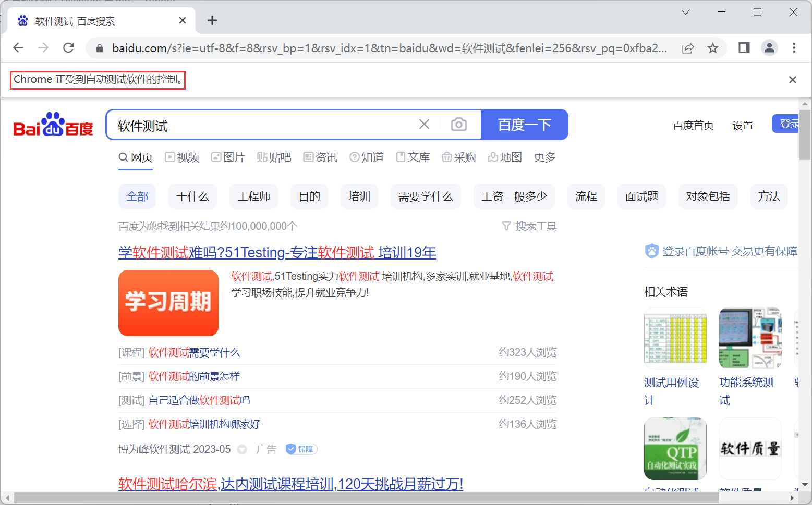Open the 软件测试的前景怎样 link

pyautogui.click(x=194, y=376)
